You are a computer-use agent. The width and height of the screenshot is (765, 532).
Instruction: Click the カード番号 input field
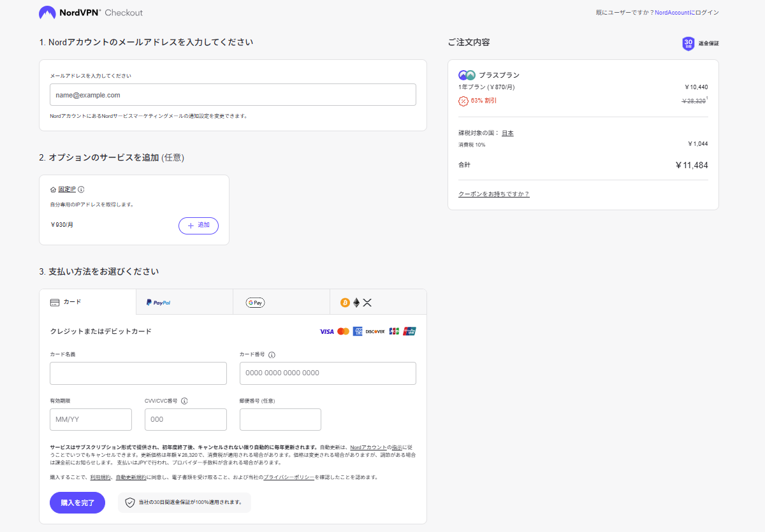click(328, 373)
